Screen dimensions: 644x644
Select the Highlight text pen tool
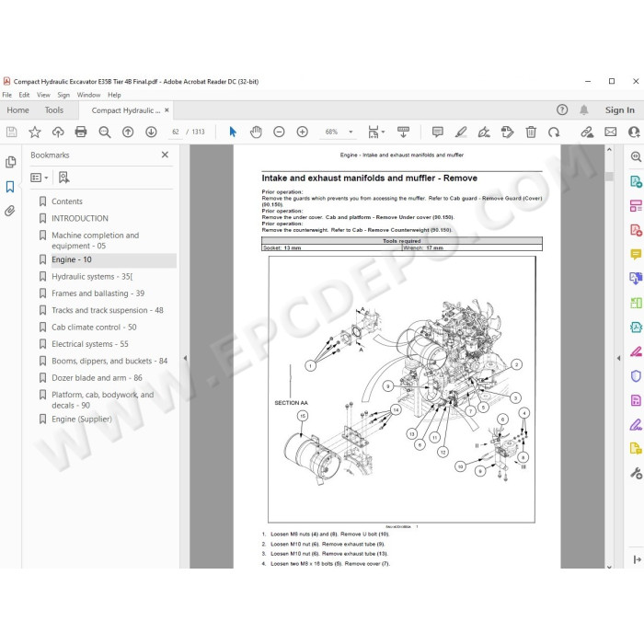pos(461,132)
